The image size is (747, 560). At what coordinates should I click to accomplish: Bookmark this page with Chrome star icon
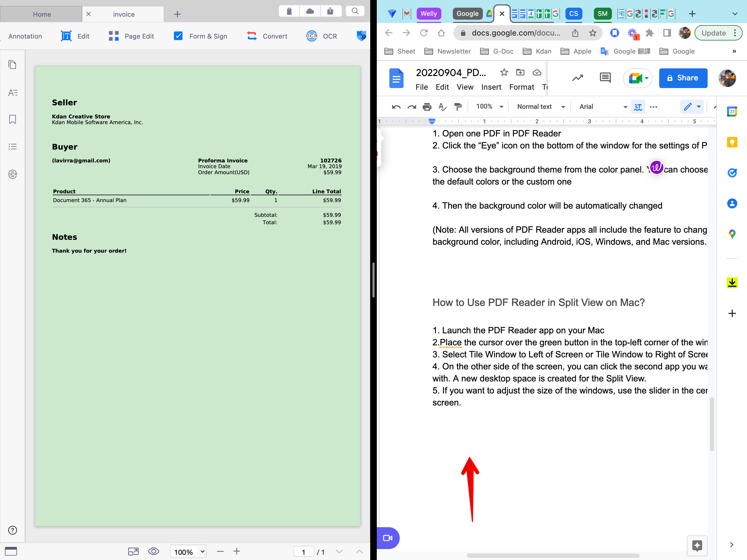click(592, 33)
